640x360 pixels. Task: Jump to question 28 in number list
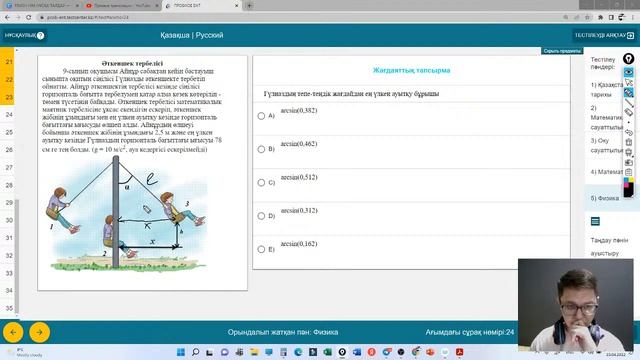pos(9,185)
